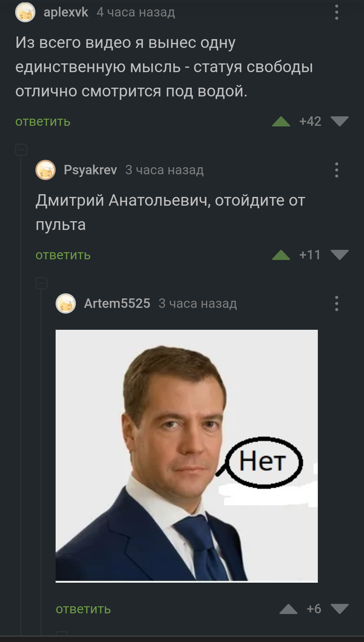This screenshot has width=364, height=642.
Task: Open the username Psyakrev
Action: tap(90, 170)
